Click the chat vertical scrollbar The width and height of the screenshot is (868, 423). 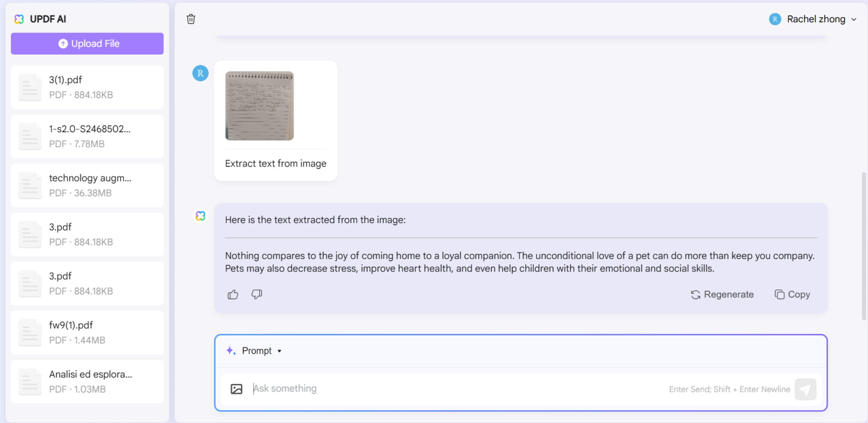(863, 246)
